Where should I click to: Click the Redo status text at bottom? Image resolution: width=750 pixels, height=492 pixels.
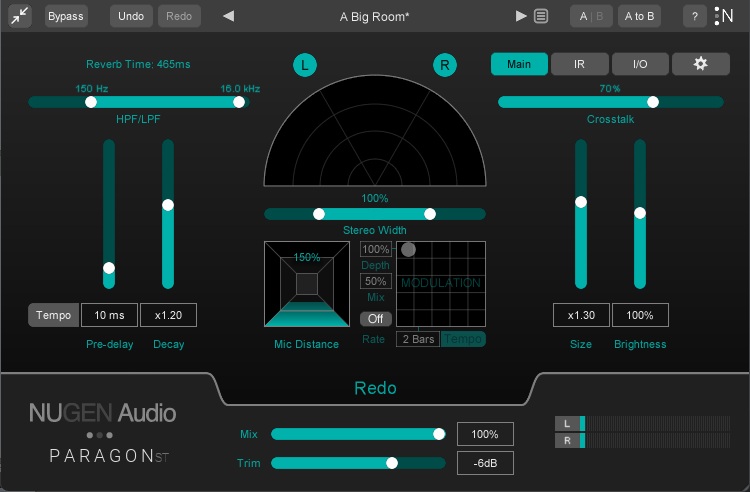pyautogui.click(x=375, y=388)
